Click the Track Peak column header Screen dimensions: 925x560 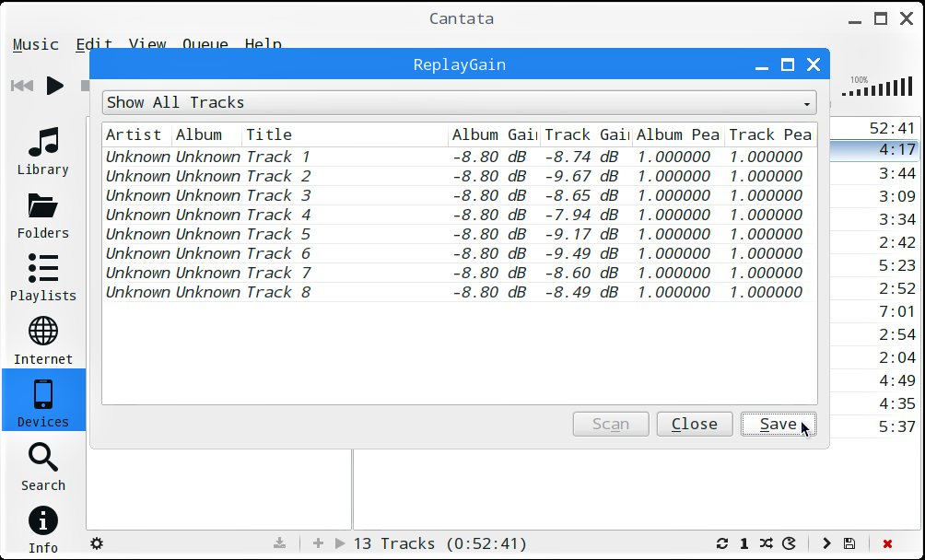[770, 135]
